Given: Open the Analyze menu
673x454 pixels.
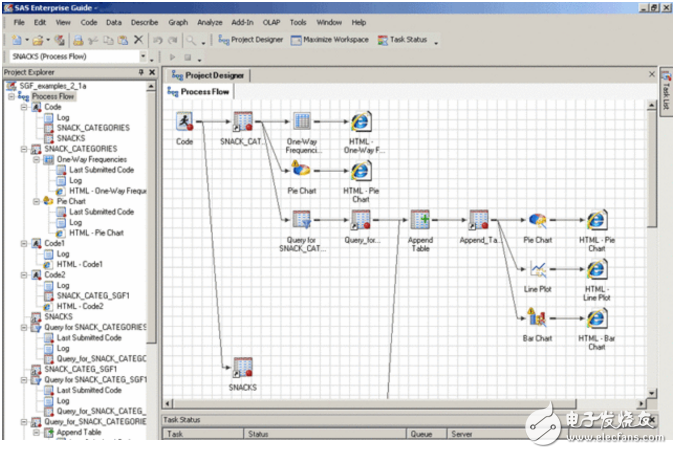Looking at the screenshot, I should coord(210,21).
